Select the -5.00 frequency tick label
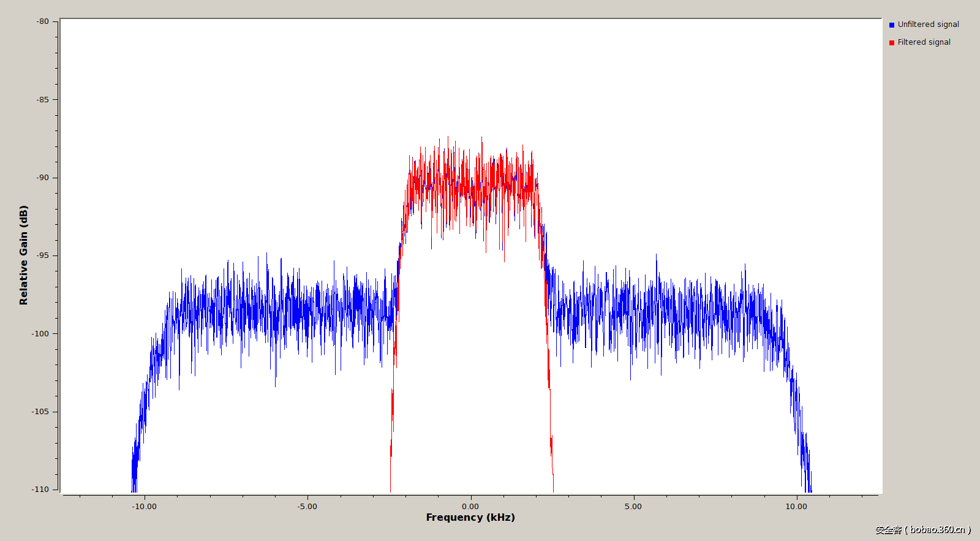The height and width of the screenshot is (541, 980). coord(307,507)
